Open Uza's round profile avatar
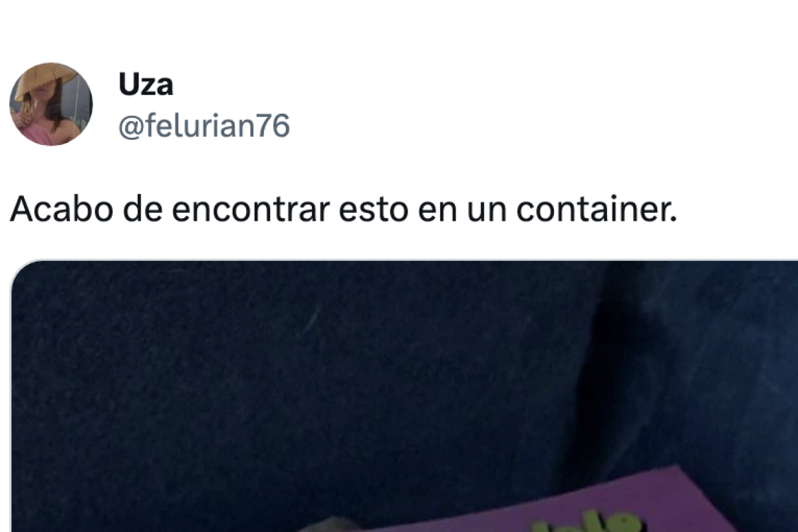The width and height of the screenshot is (798, 532). coord(51,104)
